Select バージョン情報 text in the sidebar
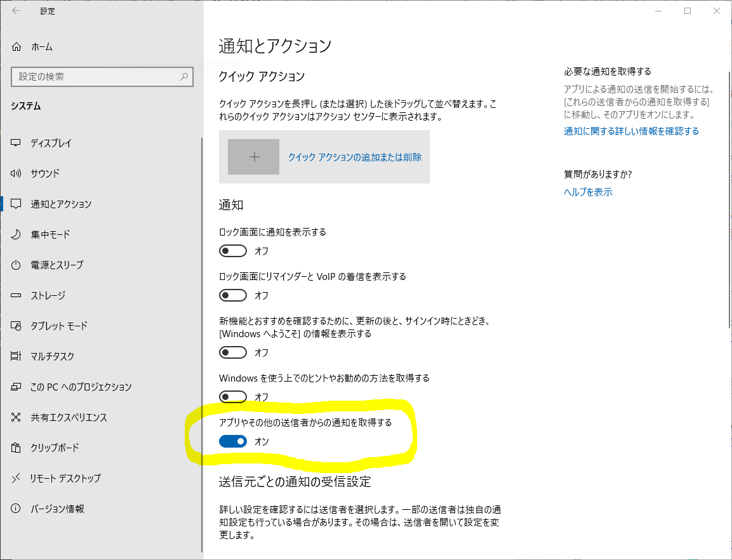 tap(57, 509)
